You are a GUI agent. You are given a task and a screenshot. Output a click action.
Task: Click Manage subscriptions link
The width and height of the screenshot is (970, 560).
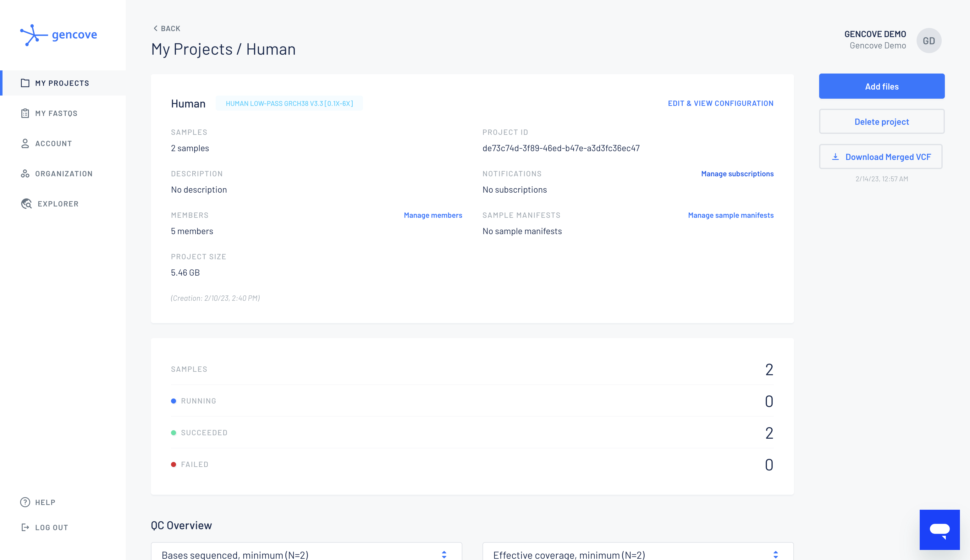737,174
